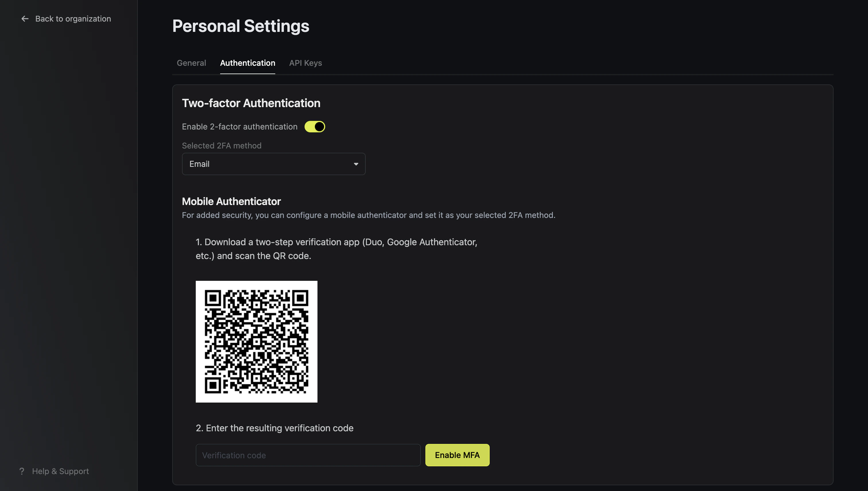Toggle Enable 2-factor authentication switch
The width and height of the screenshot is (868, 491).
point(315,127)
